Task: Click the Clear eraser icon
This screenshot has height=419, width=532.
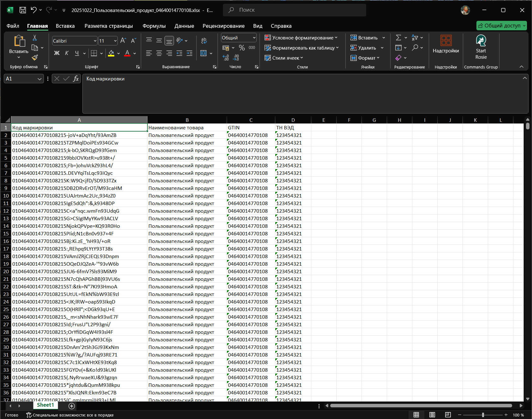Action: tap(398, 58)
